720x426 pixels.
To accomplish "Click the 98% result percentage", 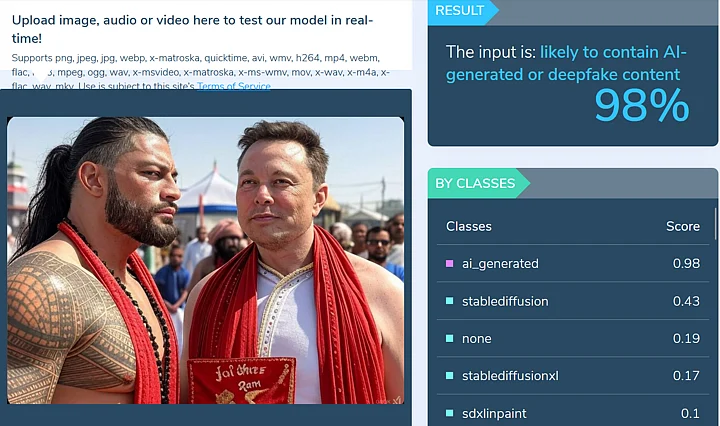I will (x=641, y=106).
